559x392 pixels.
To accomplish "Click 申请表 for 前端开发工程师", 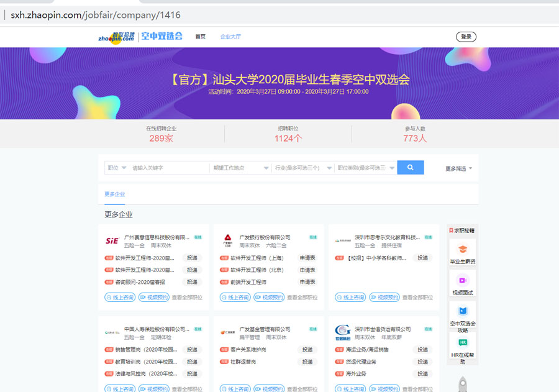I will tap(307, 282).
